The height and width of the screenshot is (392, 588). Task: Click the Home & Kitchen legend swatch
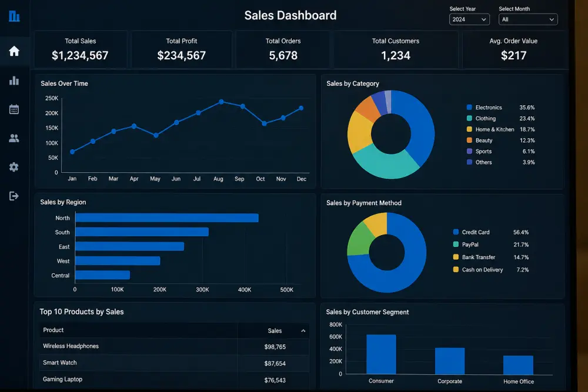pos(469,129)
